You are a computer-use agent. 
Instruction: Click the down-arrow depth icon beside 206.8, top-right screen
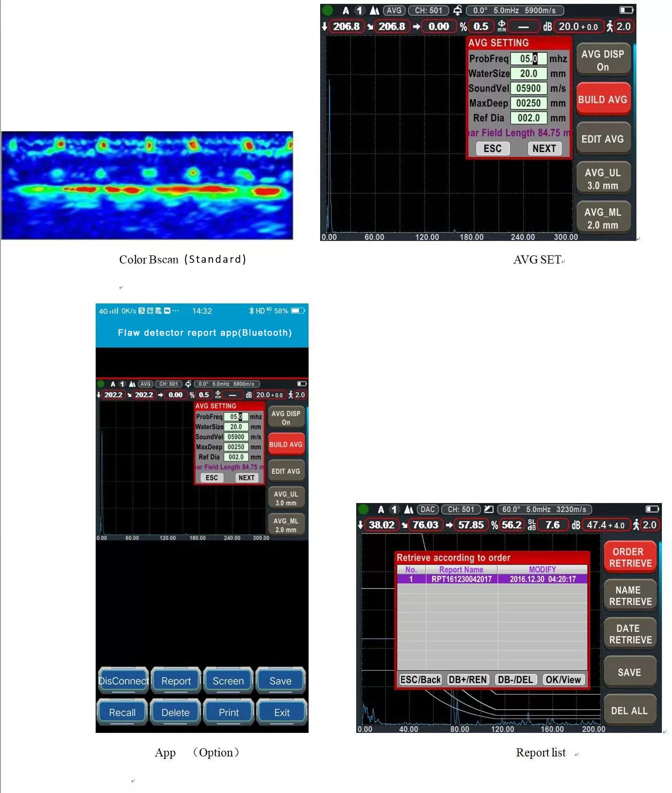click(x=324, y=26)
